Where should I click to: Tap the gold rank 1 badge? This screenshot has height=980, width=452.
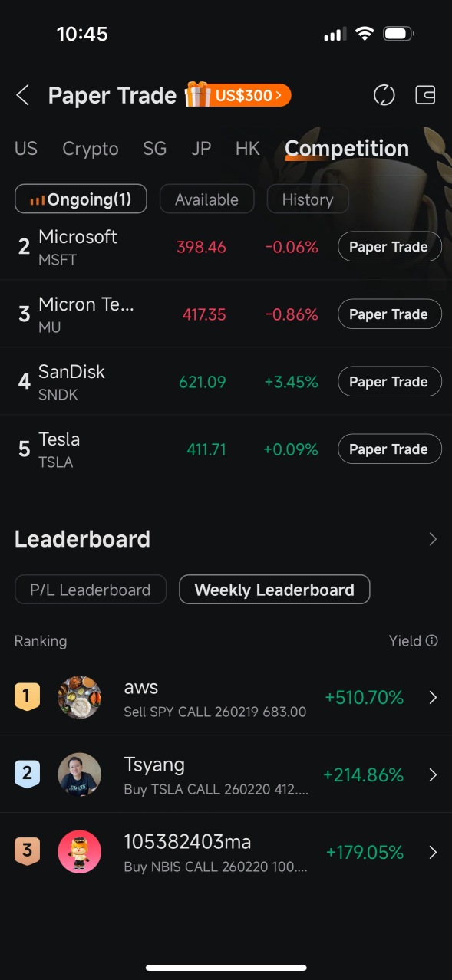click(x=27, y=696)
